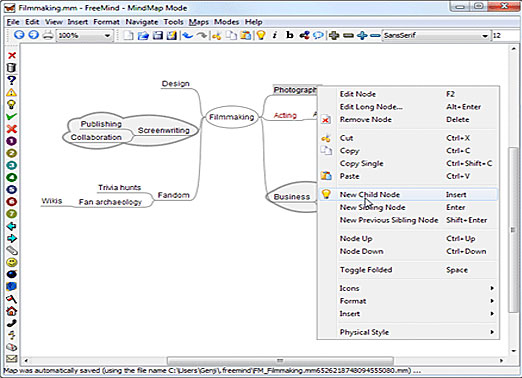Click the Print icon in the toolbar

pyautogui.click(x=48, y=35)
